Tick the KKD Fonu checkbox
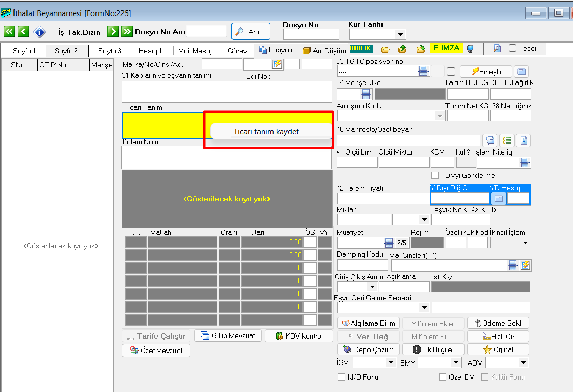This screenshot has height=392, width=573. tap(342, 377)
